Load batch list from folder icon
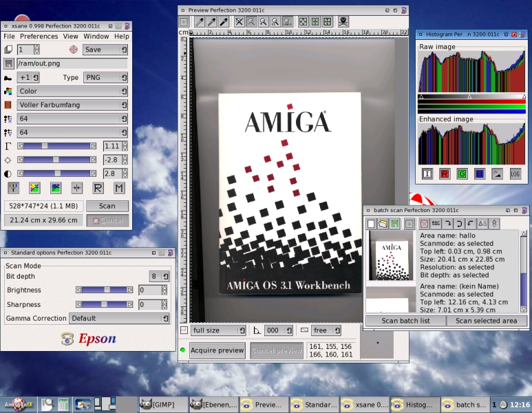 point(383,224)
